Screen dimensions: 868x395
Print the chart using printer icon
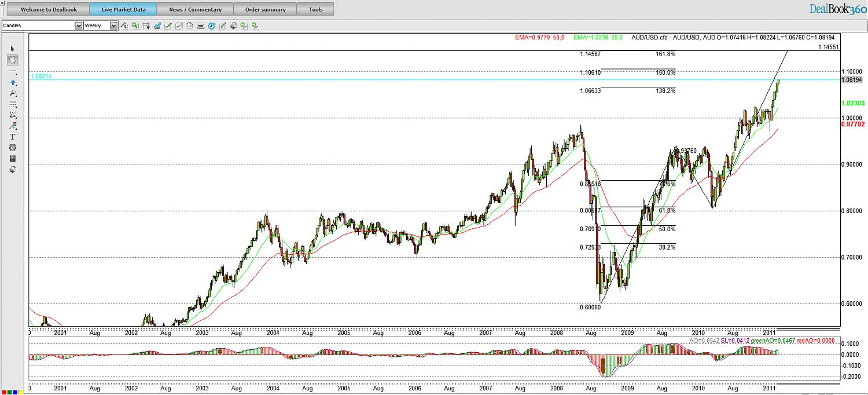201,25
